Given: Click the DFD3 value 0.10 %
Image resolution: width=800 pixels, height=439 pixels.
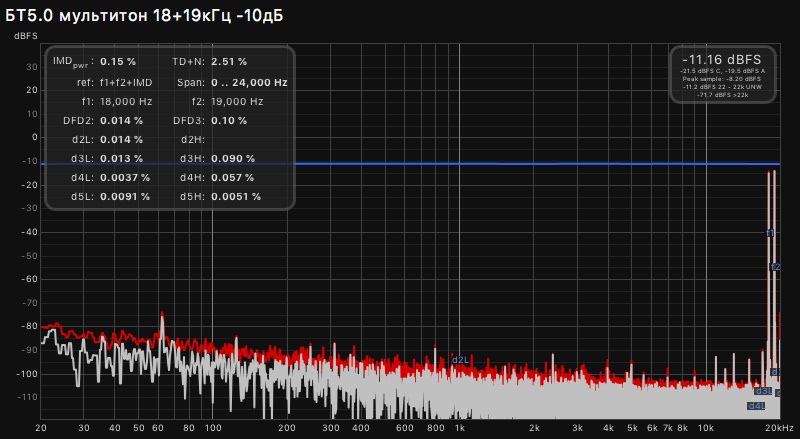Looking at the screenshot, I should 229,121.
